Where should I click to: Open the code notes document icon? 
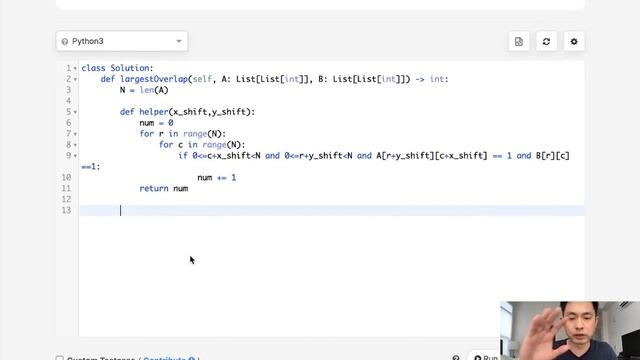point(519,42)
